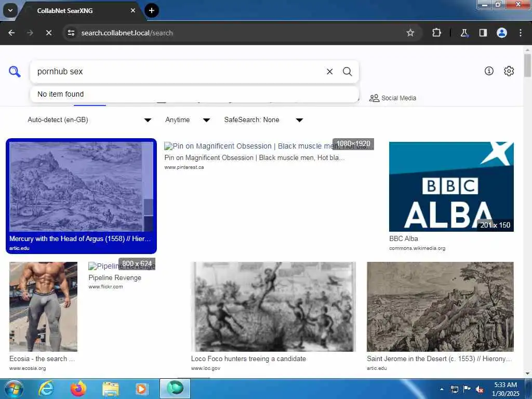Open the Loco Foco hunters image
The height and width of the screenshot is (399, 532).
tap(273, 307)
